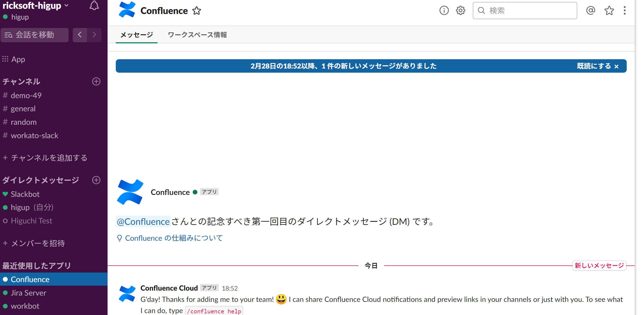Click the large Confluence app avatar
Viewport: 644px width, 315px height.
[130, 192]
